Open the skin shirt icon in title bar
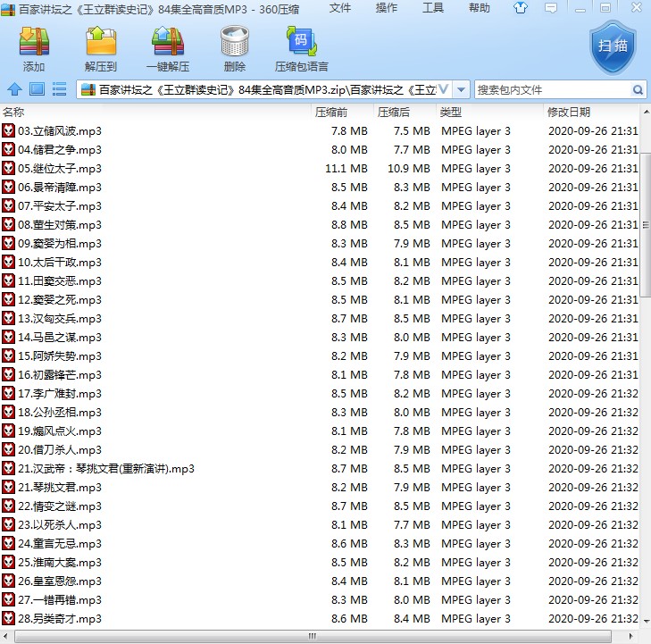 521,9
